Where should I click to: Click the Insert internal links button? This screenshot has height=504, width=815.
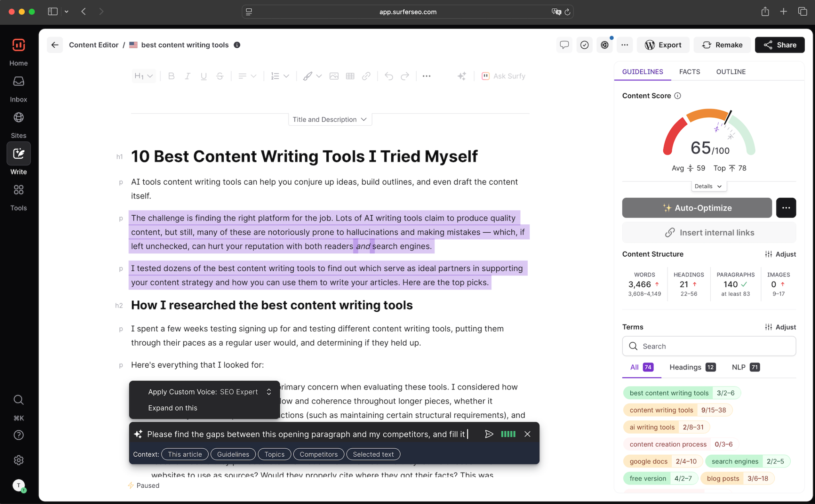709,232
